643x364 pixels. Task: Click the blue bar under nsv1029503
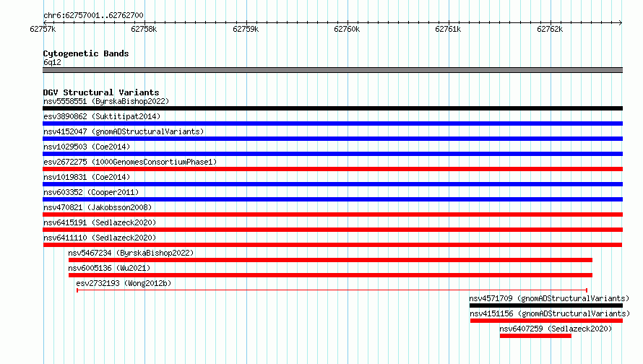[332, 154]
